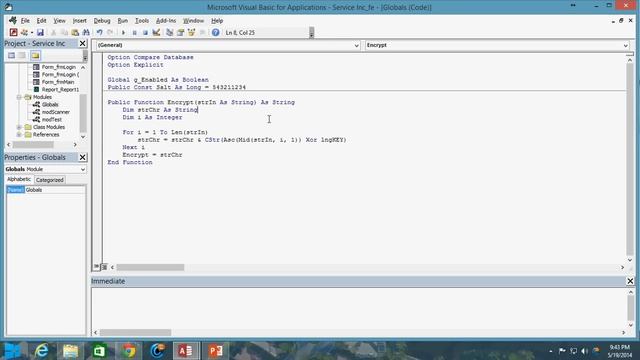
Task: Open Properties Window toolbar icon
Action: point(180,32)
